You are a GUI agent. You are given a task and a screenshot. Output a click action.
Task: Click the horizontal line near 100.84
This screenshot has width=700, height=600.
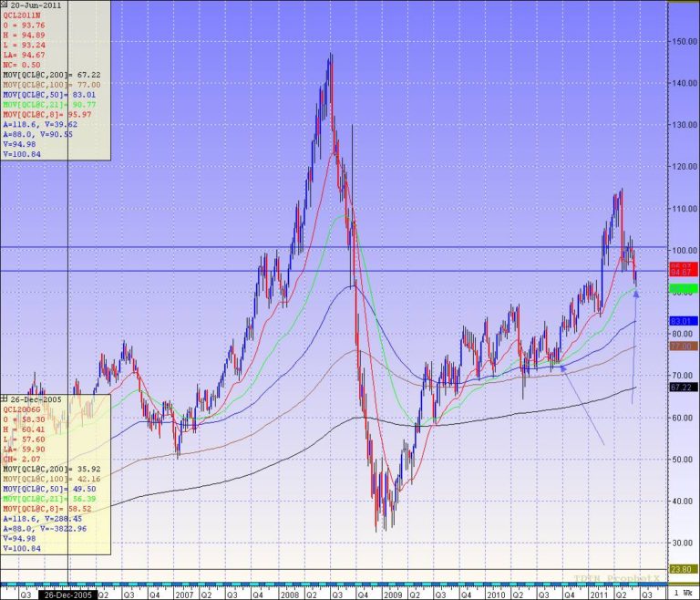(x=365, y=247)
